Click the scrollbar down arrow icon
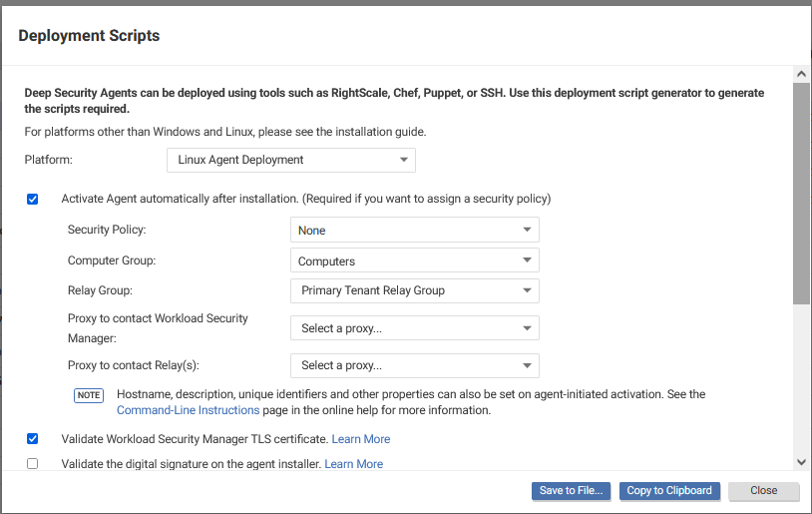The height and width of the screenshot is (514, 812). (801, 462)
